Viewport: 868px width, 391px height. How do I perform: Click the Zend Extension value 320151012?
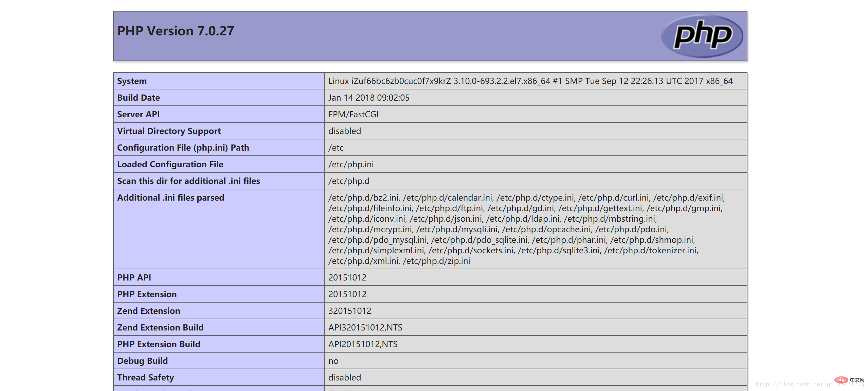point(350,311)
